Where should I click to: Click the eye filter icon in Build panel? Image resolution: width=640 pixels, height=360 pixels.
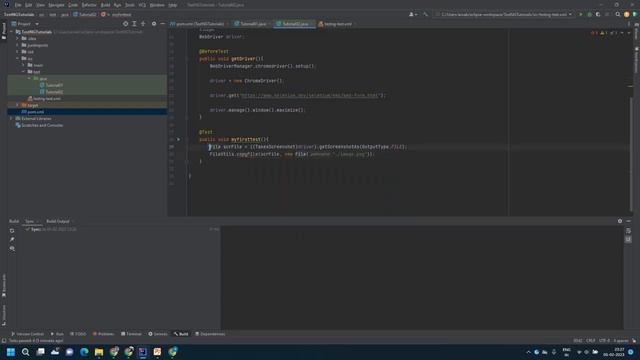12,249
